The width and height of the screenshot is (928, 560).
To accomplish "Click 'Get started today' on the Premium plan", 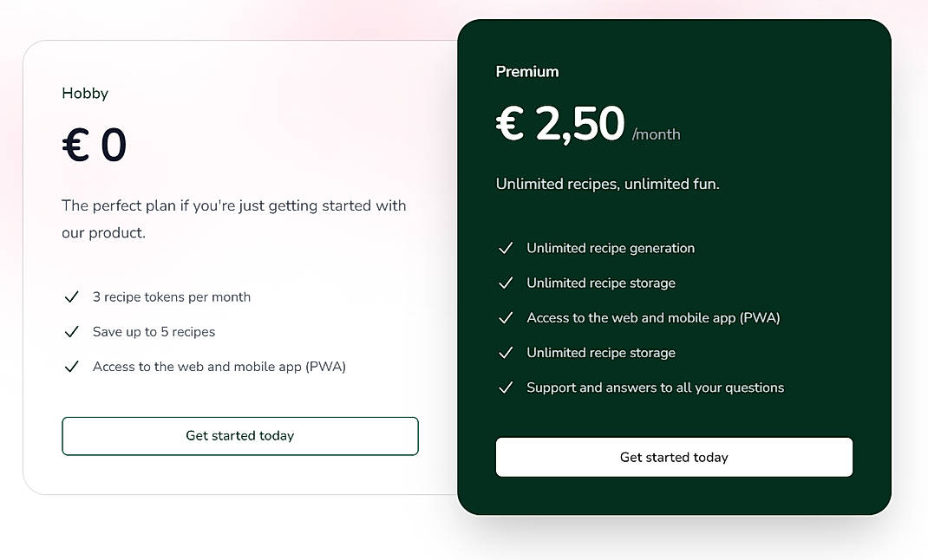I will pyautogui.click(x=674, y=457).
